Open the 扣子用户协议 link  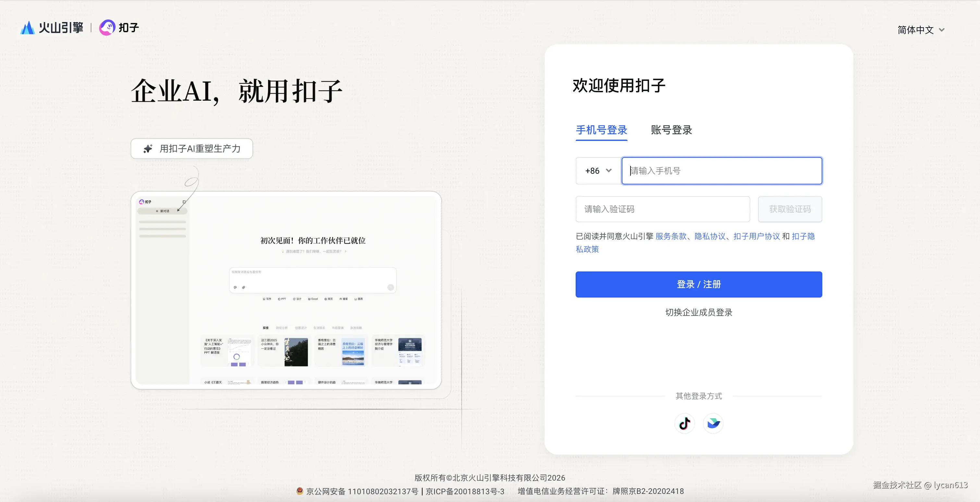(756, 236)
